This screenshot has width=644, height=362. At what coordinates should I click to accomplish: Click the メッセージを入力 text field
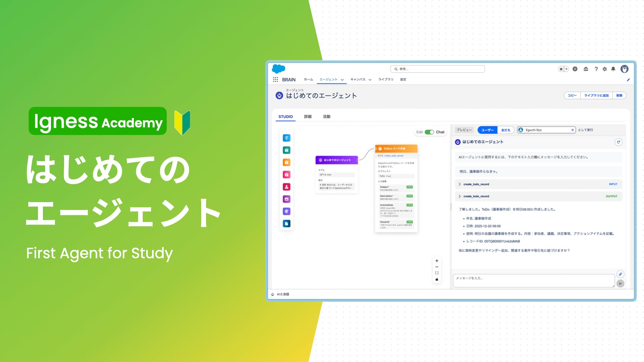tap(533, 281)
